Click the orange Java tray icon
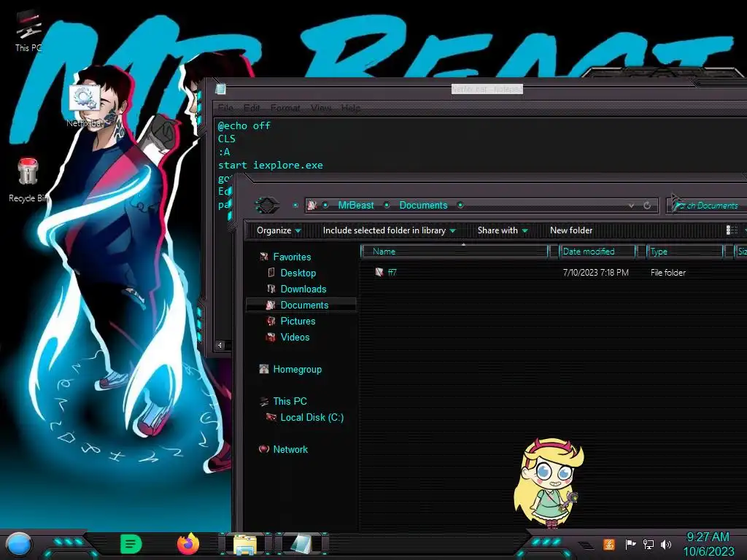The height and width of the screenshot is (560, 747). click(609, 544)
